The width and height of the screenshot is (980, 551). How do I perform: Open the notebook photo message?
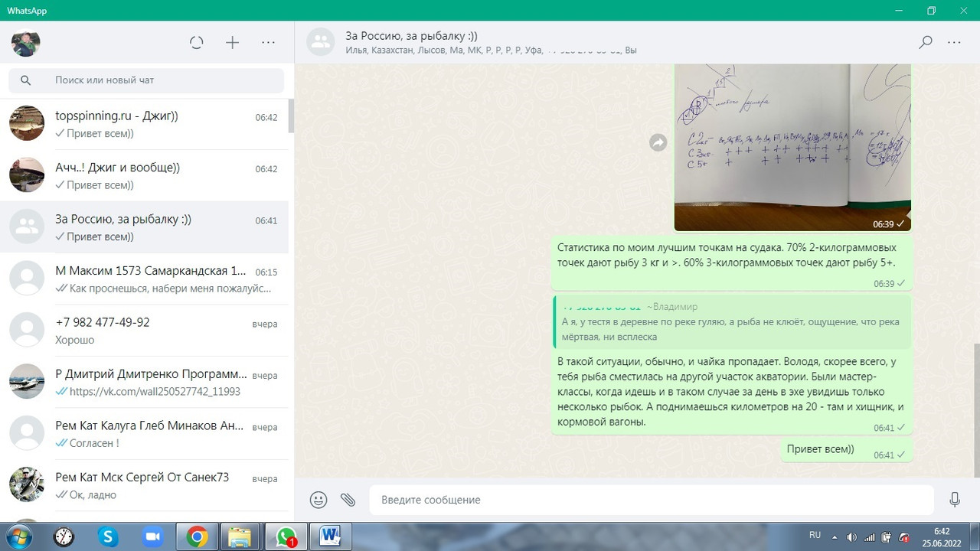792,148
